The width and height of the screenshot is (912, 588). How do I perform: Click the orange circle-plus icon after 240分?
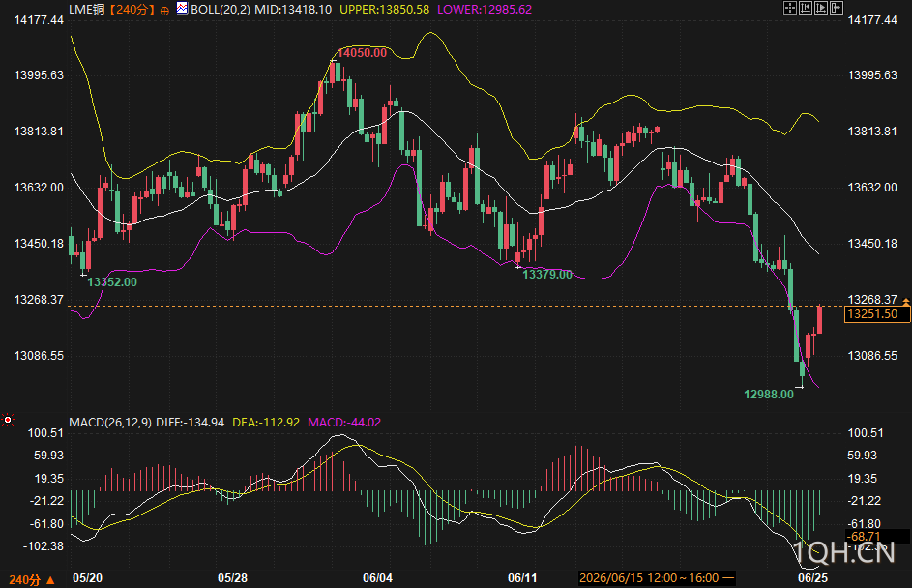pyautogui.click(x=164, y=11)
